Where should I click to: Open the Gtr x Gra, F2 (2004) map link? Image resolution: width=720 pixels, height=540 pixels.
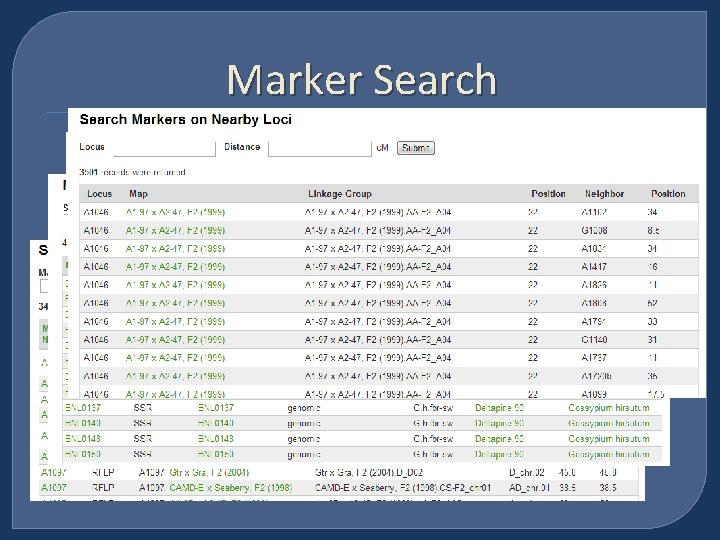(209, 472)
